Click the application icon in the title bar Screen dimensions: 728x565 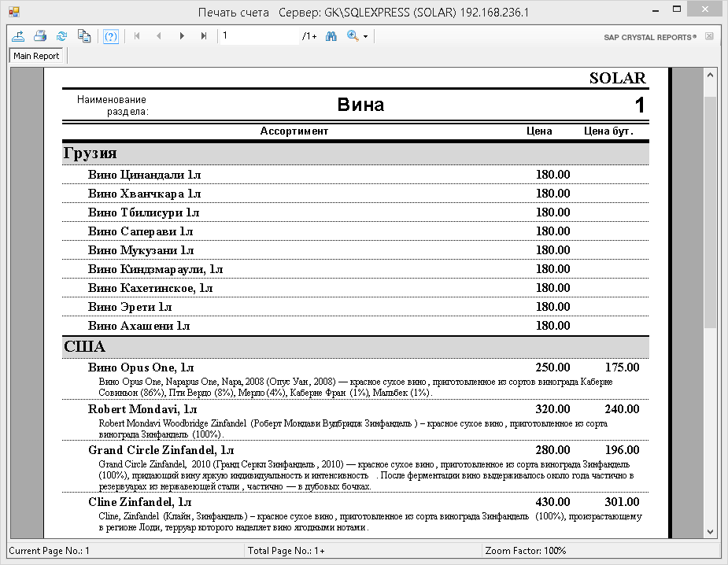(x=14, y=12)
